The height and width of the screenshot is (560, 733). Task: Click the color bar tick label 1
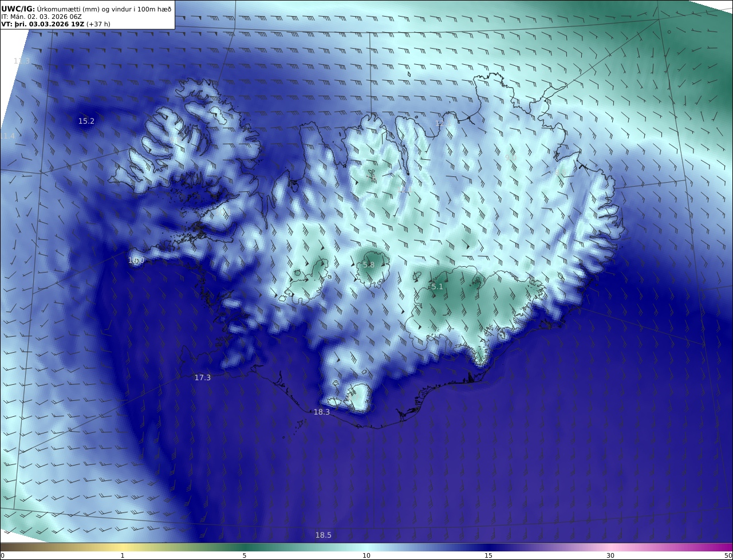123,555
